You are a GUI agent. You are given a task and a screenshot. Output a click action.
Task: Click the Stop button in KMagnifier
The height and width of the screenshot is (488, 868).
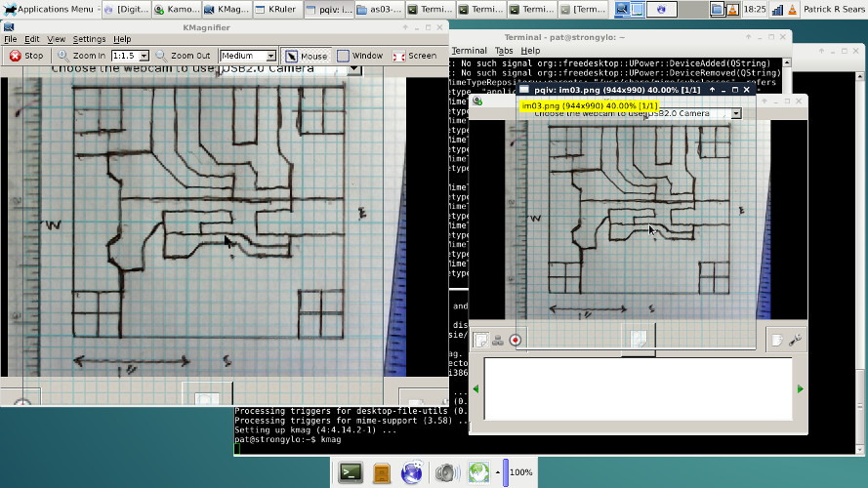26,56
